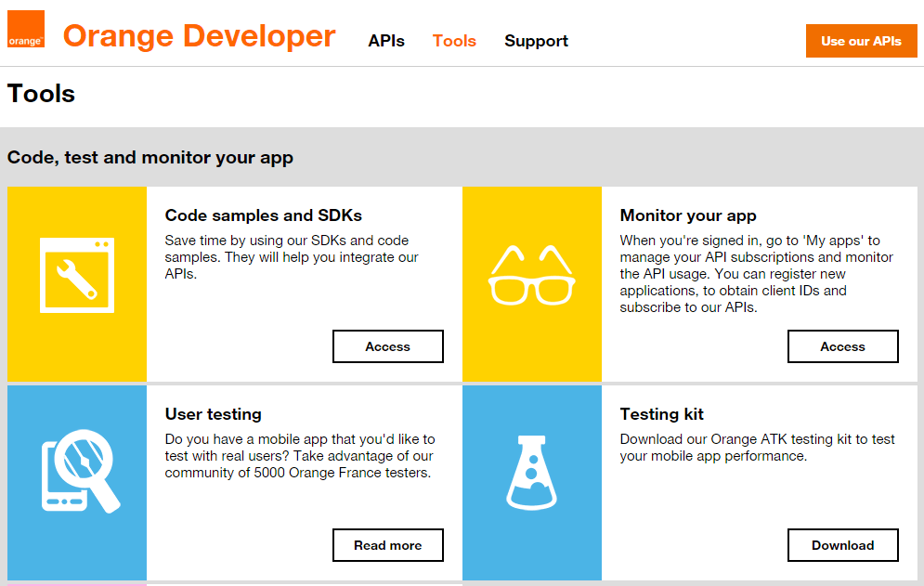Click Access under Monitor your app

842,345
